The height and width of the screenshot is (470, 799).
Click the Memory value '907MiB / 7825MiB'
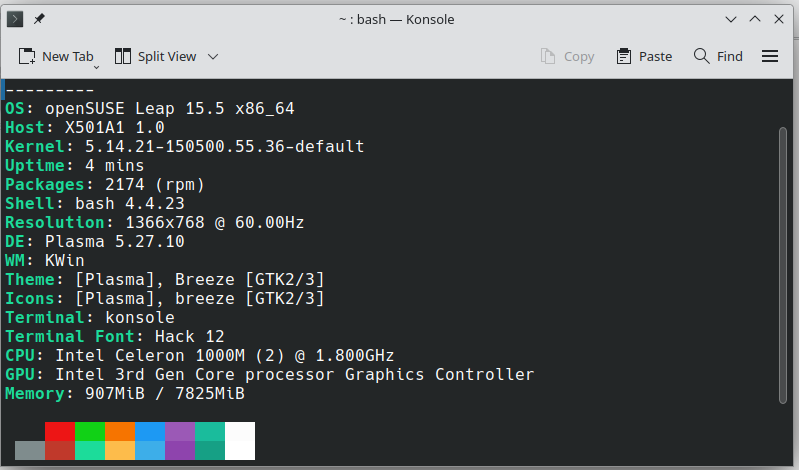[165, 394]
